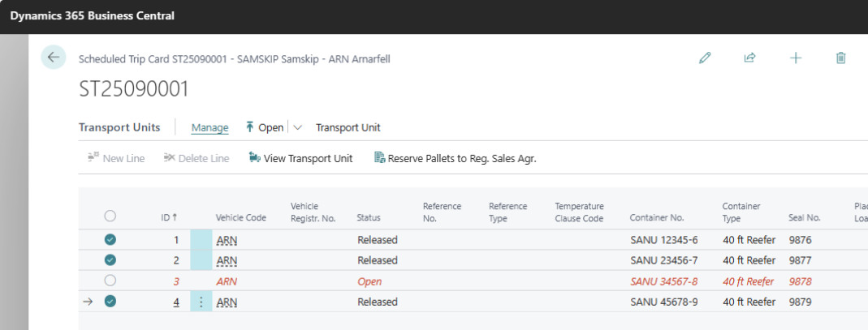This screenshot has height=330, width=868.
Task: Click container number SANU 34567-8 cell
Action: click(x=663, y=281)
